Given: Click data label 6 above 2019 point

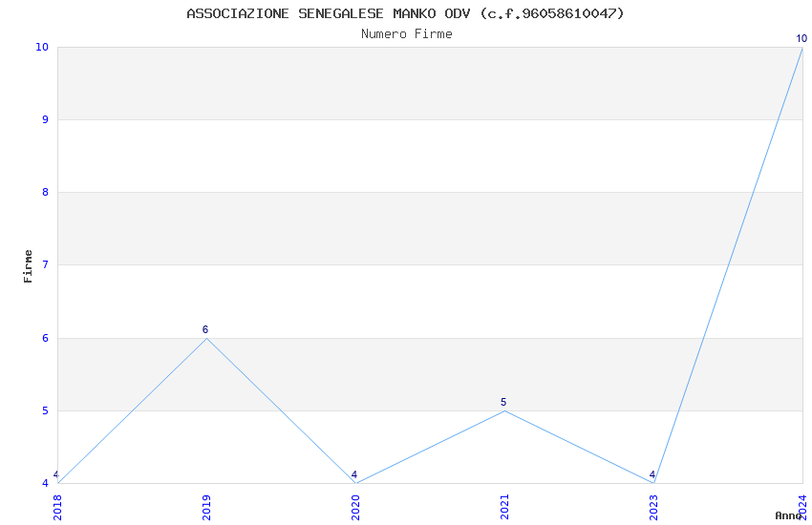Looking at the screenshot, I should 205,329.
